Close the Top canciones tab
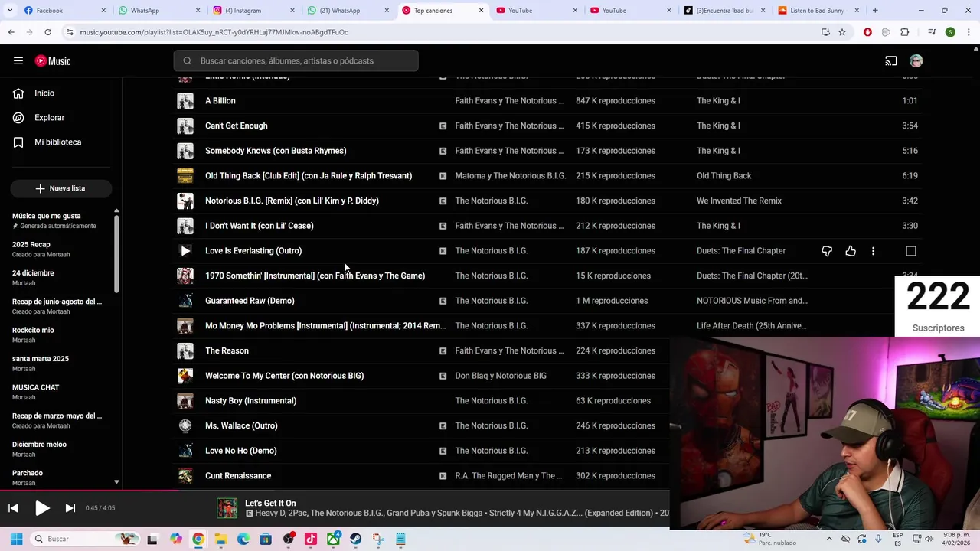This screenshot has height=551, width=980. click(482, 11)
